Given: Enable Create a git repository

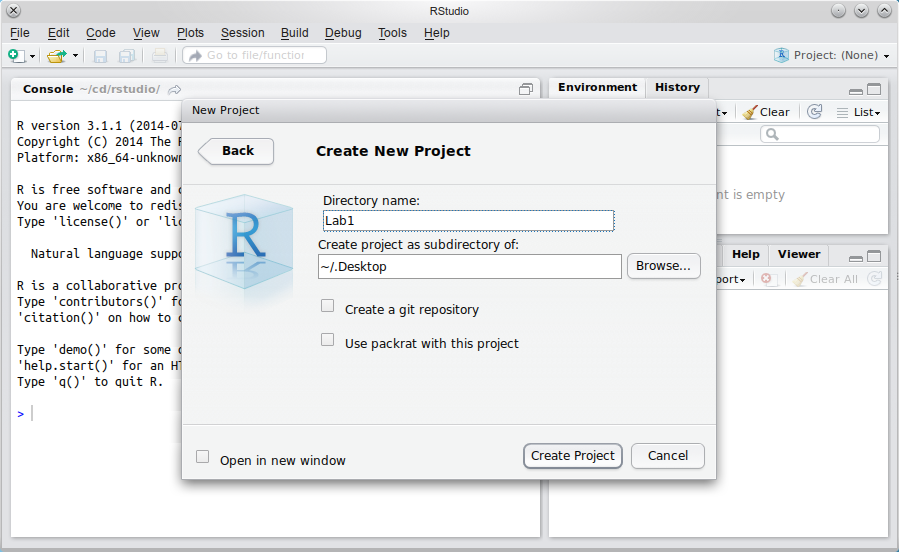Looking at the screenshot, I should (328, 307).
